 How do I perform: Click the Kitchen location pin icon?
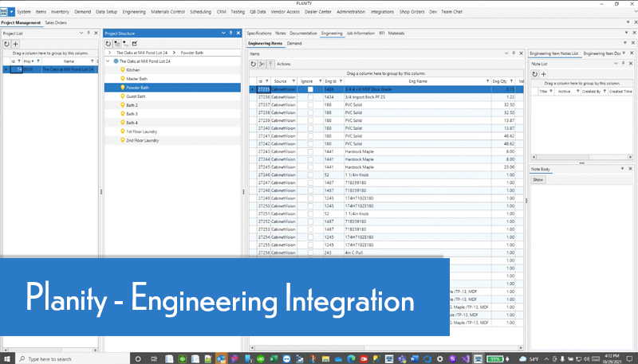123,70
